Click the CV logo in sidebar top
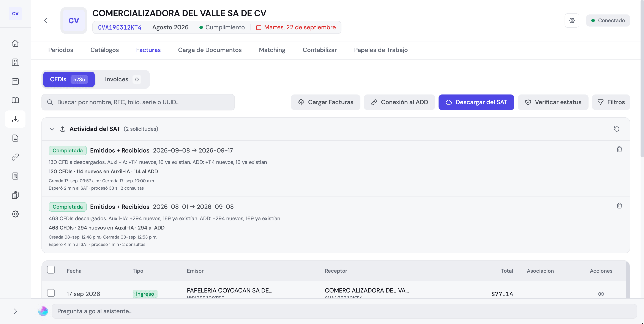644x324 pixels. point(15,14)
